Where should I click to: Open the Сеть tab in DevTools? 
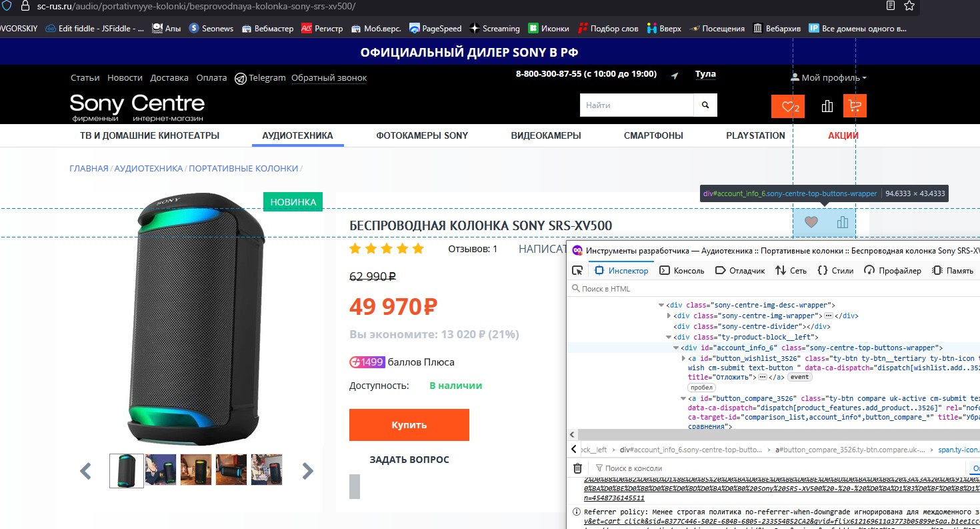pyautogui.click(x=791, y=270)
